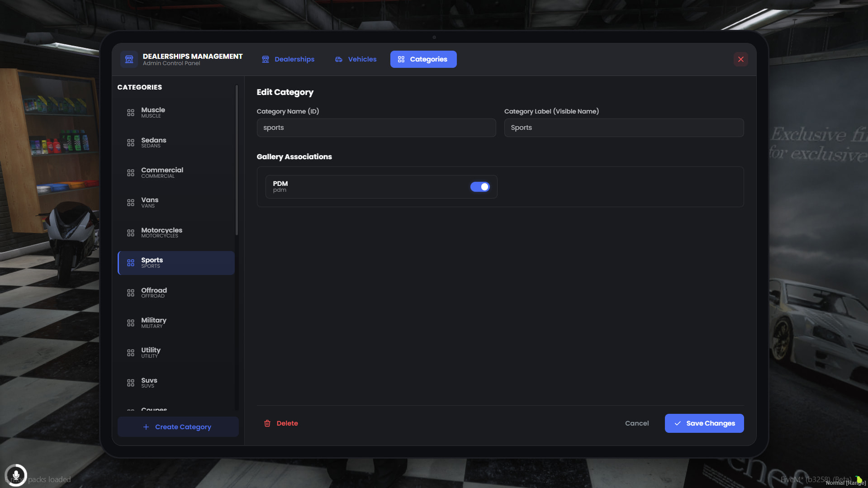Open the Sedans category
Image resolution: width=868 pixels, height=488 pixels.
[176, 143]
